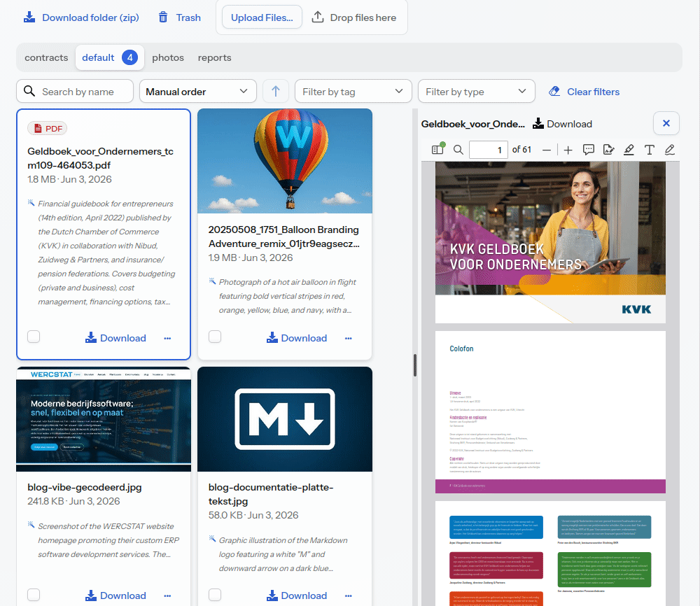700x606 pixels.
Task: Click the PDF page number field
Action: 489,150
